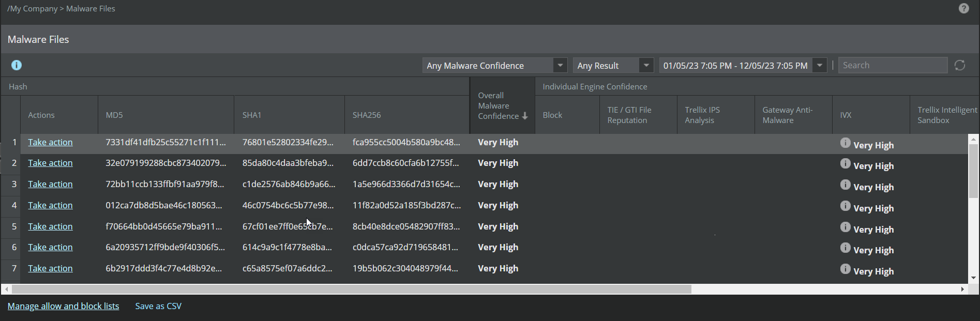Click IVX info icon in row 5
The image size is (980, 321).
tap(845, 227)
